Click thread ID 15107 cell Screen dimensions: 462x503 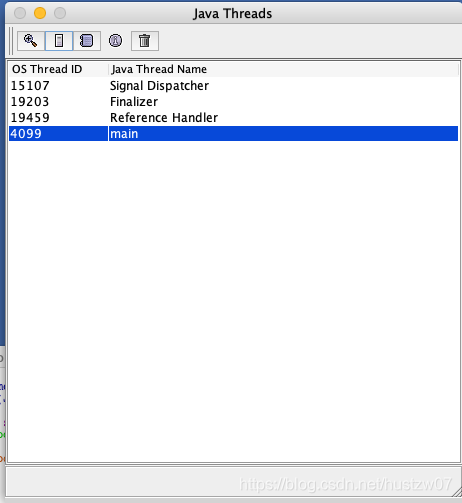(x=58, y=86)
